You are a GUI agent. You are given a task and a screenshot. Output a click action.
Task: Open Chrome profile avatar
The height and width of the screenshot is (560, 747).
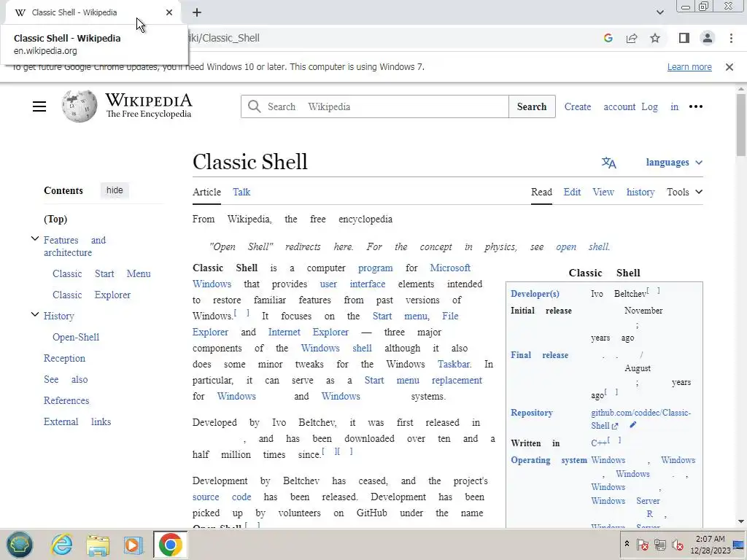pos(708,38)
